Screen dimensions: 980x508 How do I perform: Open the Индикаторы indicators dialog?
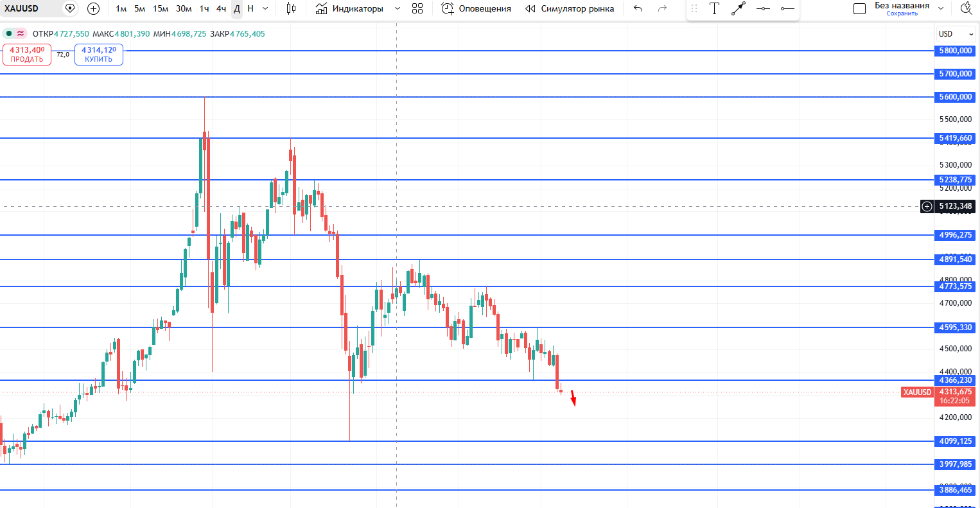pos(350,8)
